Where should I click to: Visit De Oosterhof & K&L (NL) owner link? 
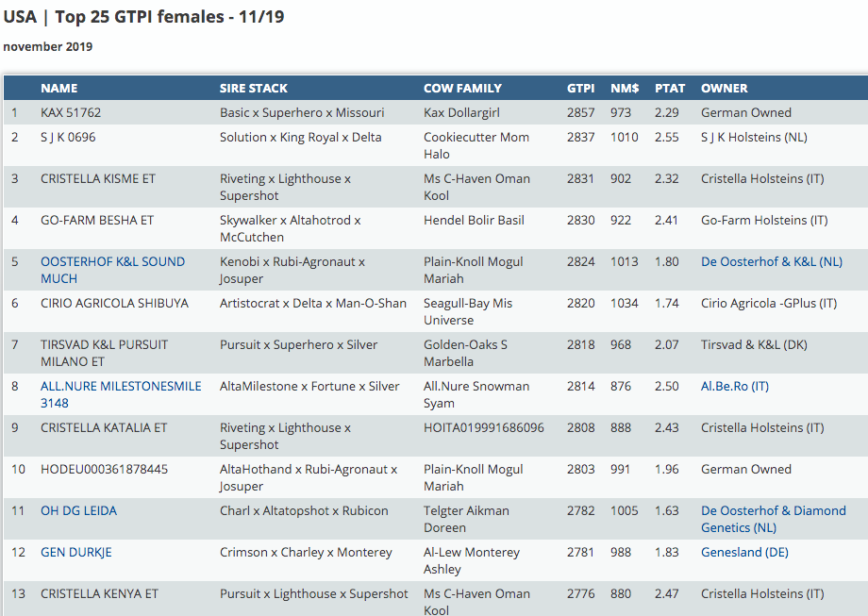771,262
